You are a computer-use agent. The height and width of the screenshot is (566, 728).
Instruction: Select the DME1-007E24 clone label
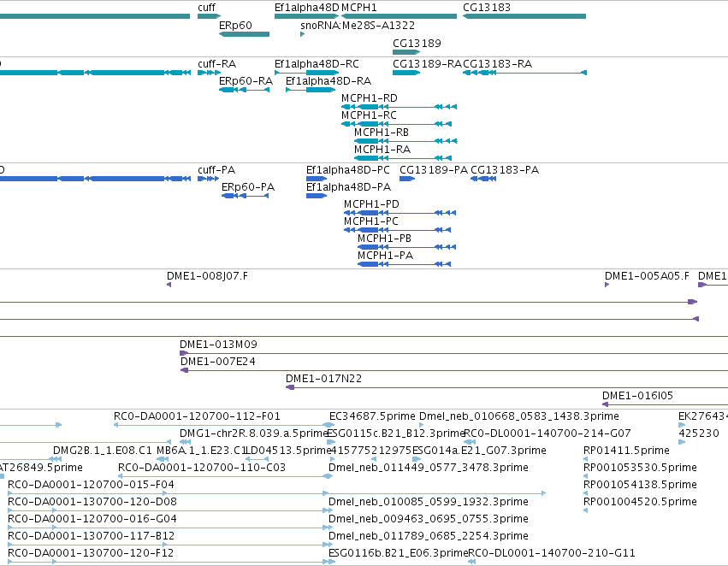(x=218, y=362)
